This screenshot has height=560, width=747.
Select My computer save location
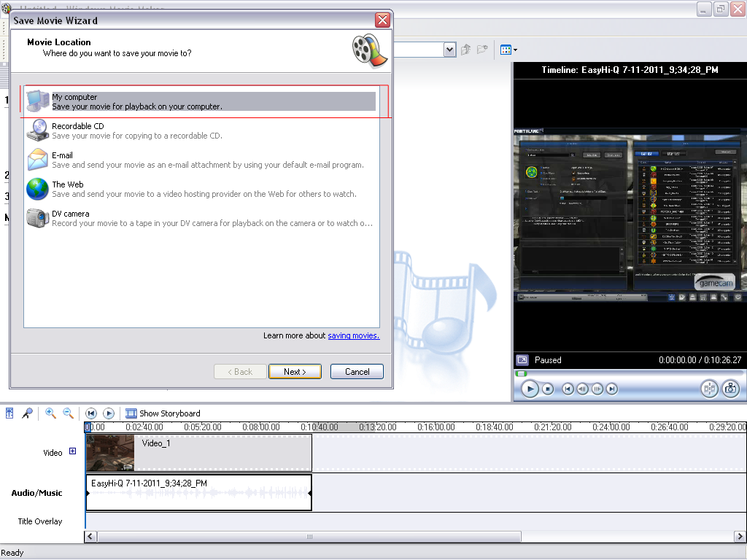pyautogui.click(x=201, y=101)
